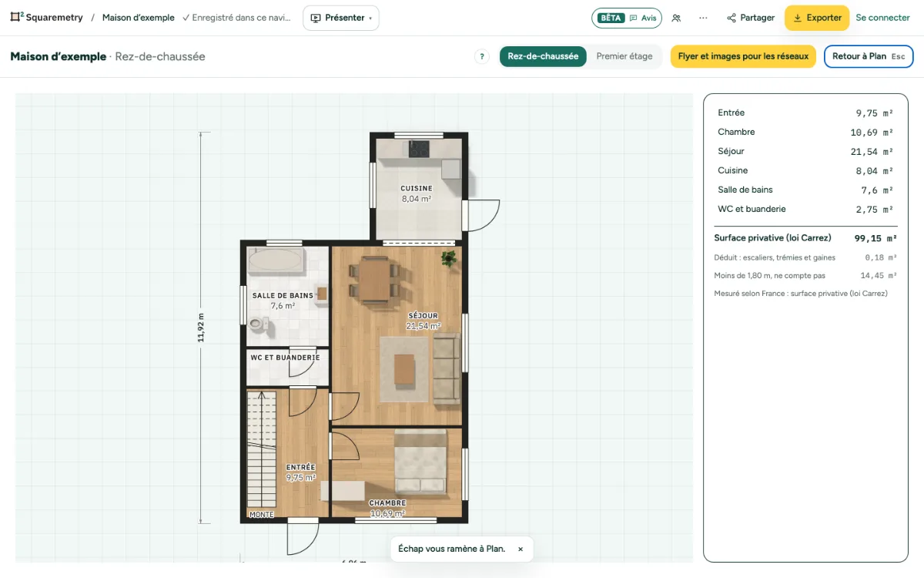Screen dimensions: 924x578
Task: Dismiss the Échap hint with its X
Action: click(521, 549)
